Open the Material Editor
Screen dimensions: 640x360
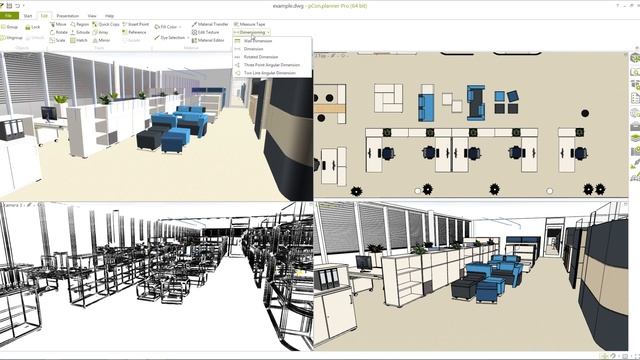[208, 40]
